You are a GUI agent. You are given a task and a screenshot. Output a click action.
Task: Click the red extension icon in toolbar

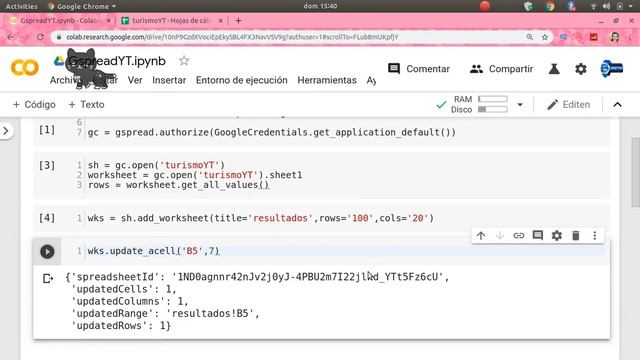pos(593,37)
